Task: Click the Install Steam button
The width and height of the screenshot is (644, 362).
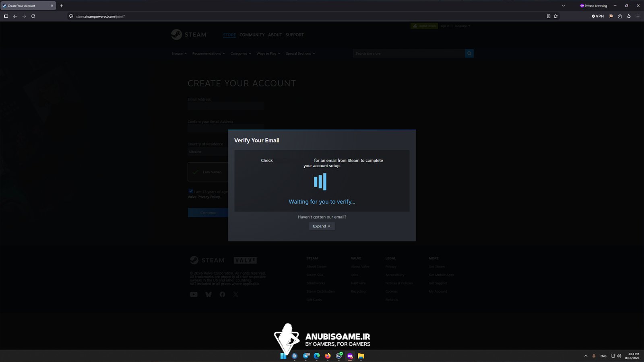Action: pos(424,26)
